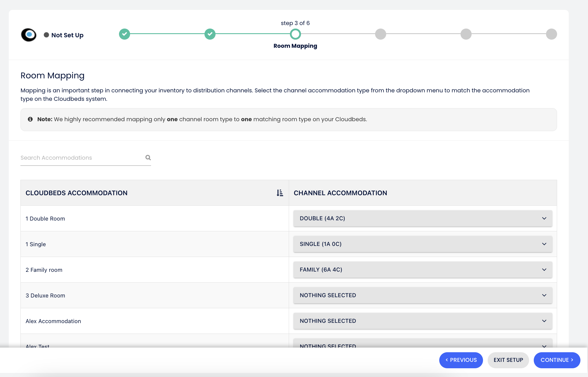Expand the 2 Family room channel dropdown
Viewport: 588px width, 377px height.
click(423, 270)
